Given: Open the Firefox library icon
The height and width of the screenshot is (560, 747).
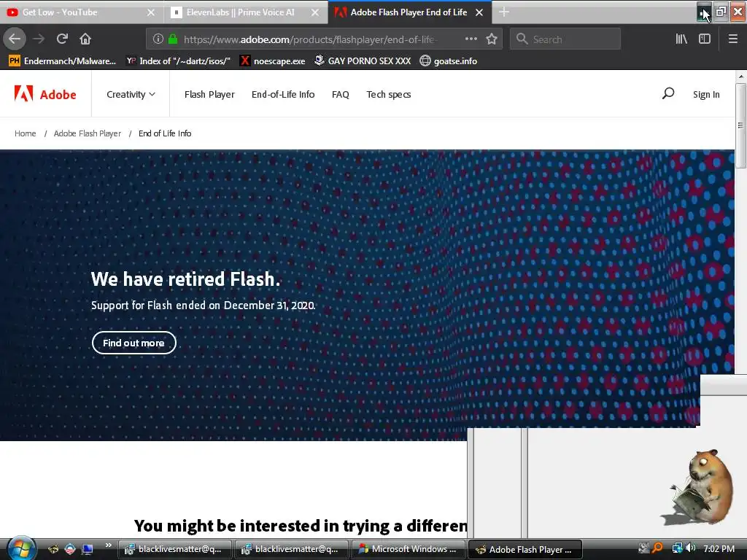Looking at the screenshot, I should (x=681, y=39).
